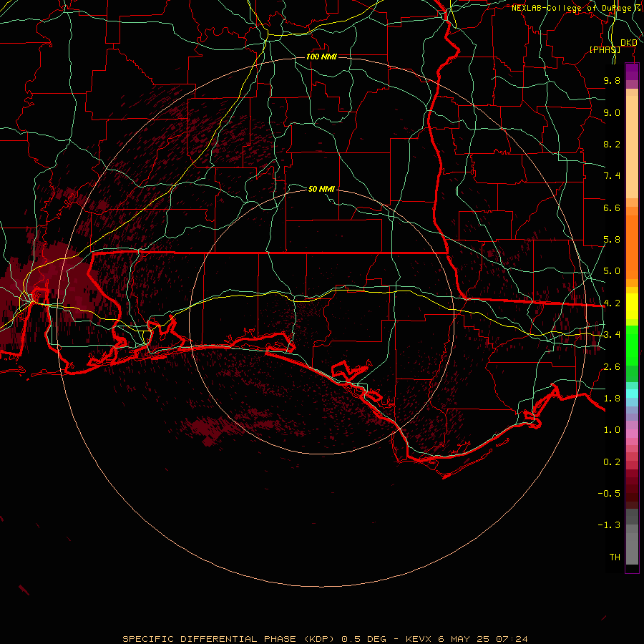Viewport: 644px width, 644px height.
Task: Click the 50 NMI range ring label
Action: point(321,189)
